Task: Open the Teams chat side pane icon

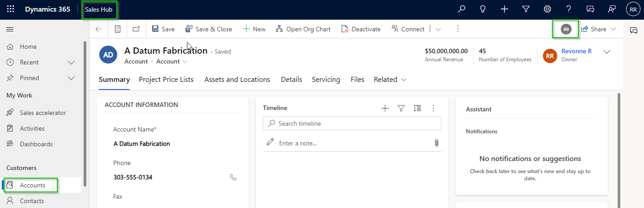Action: coord(633,30)
